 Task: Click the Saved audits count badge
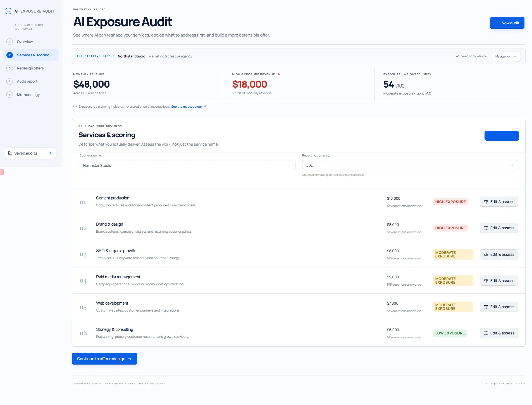click(x=50, y=153)
